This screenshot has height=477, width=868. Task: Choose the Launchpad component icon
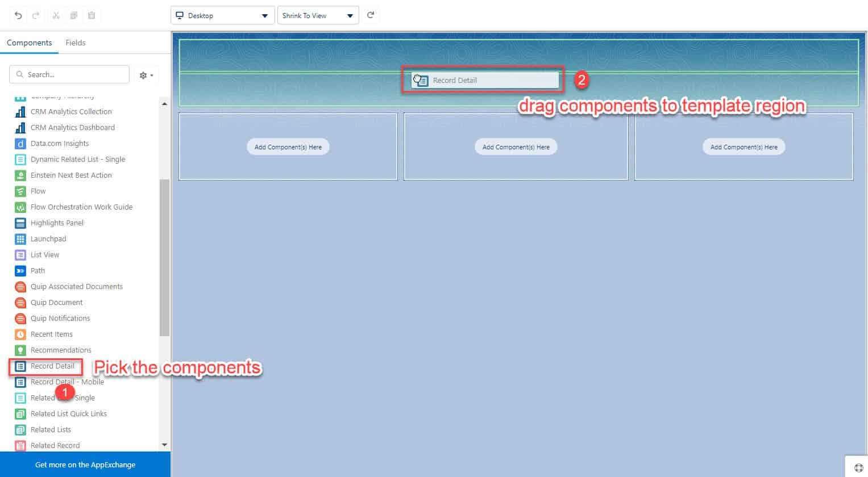[x=20, y=239]
